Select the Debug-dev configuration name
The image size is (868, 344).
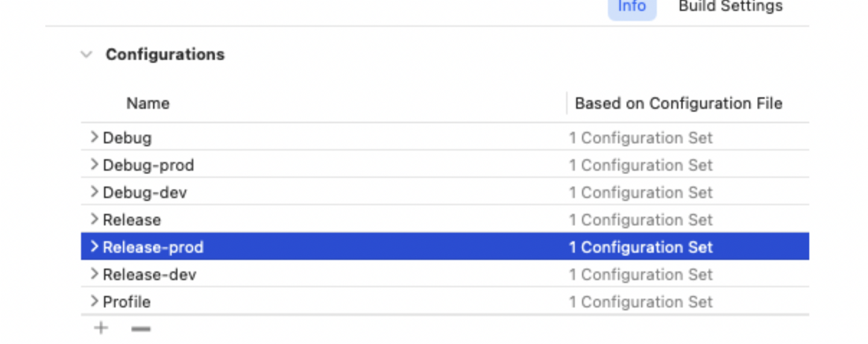[145, 193]
